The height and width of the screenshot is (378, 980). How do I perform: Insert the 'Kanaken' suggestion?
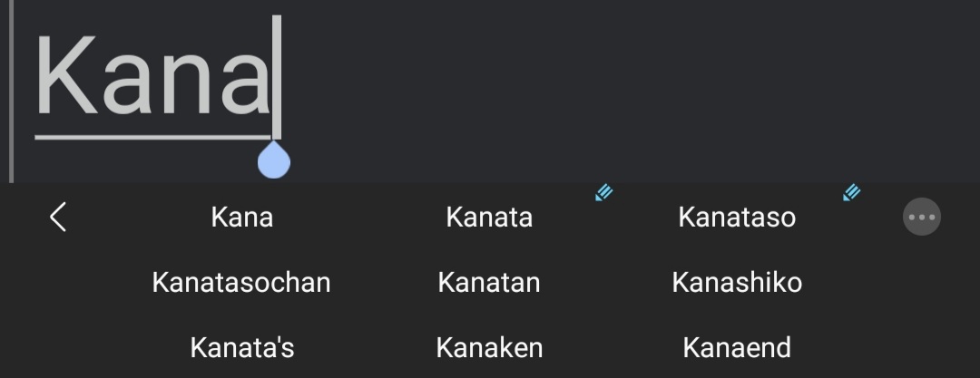pos(489,348)
